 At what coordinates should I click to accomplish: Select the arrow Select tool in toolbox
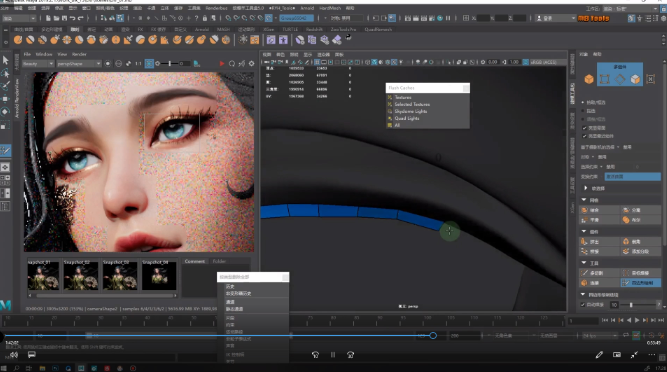(6, 60)
